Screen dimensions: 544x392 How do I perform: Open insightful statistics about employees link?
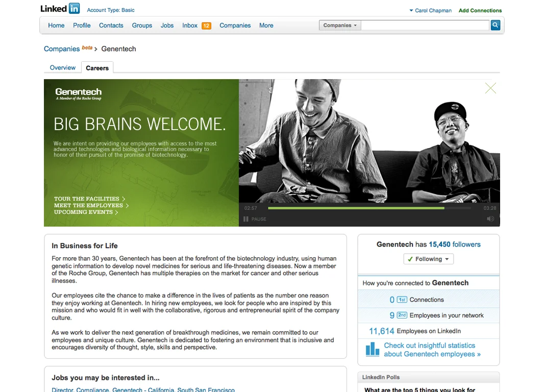(432, 350)
